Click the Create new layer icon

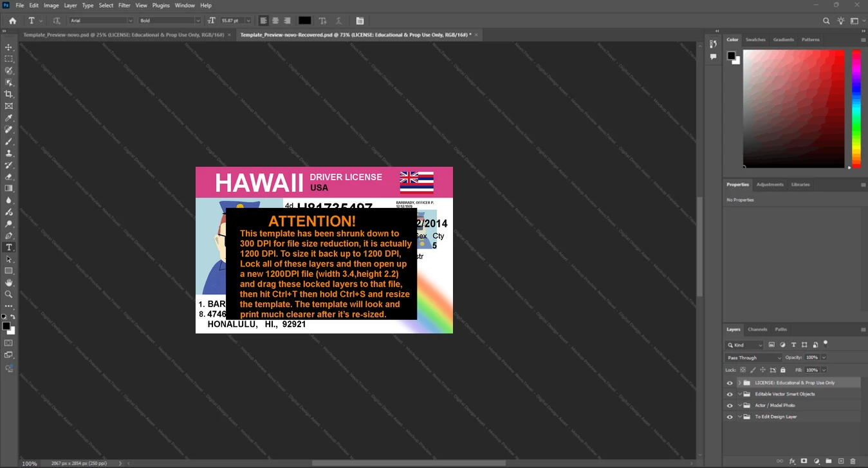coord(841,461)
